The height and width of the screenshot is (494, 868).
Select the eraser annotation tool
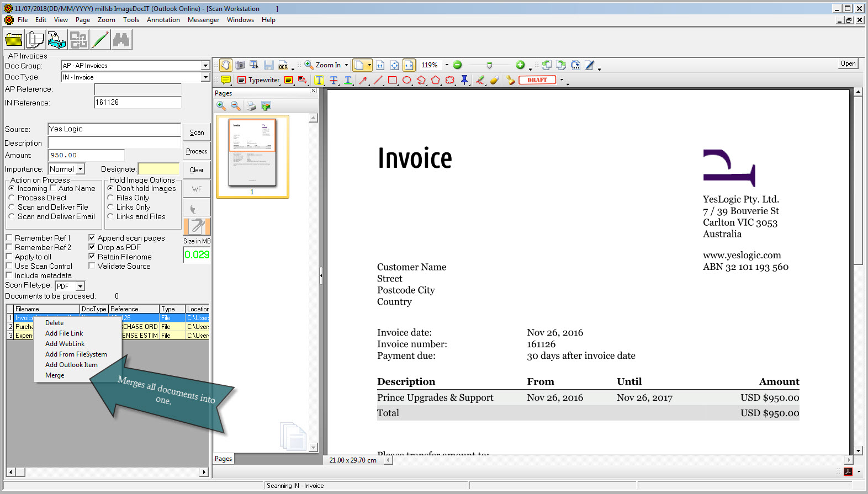click(x=494, y=80)
